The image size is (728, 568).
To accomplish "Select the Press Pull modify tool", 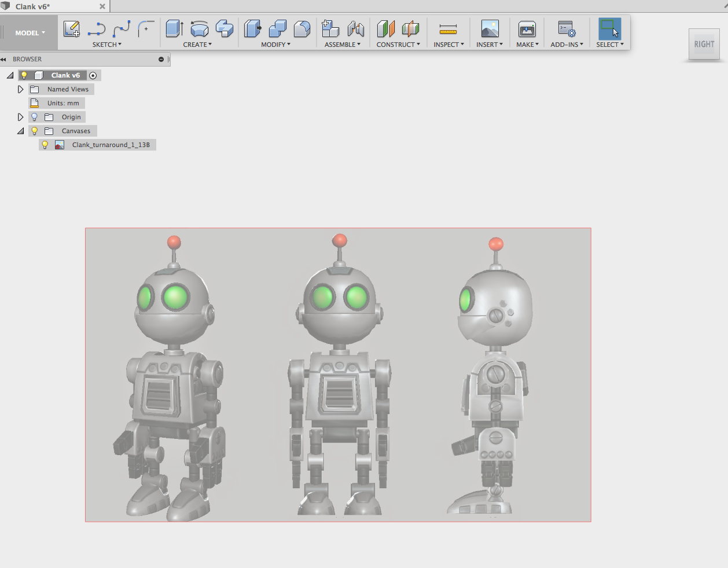I will 252,28.
